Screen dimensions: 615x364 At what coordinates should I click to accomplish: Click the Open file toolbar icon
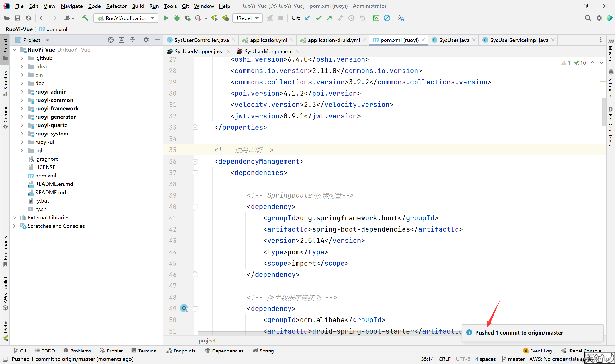(7, 18)
